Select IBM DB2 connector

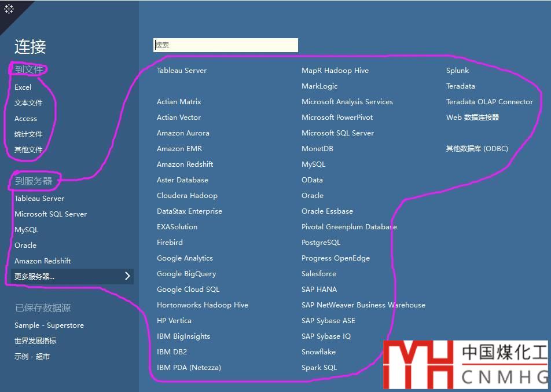(172, 351)
